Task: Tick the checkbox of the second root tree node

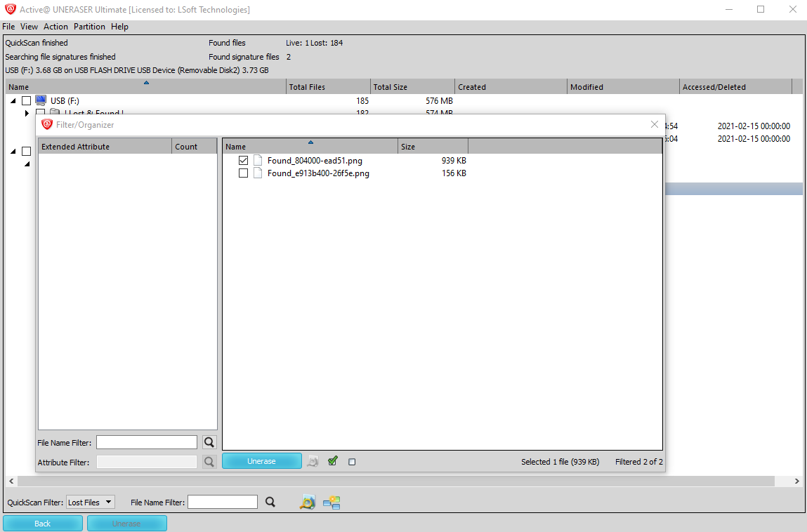Action: [x=26, y=152]
